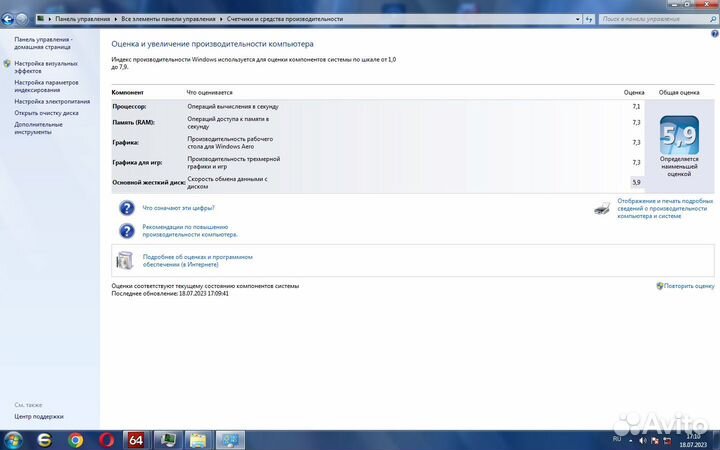Click the 'Оценка' column header
720x450 pixels.
coord(634,92)
